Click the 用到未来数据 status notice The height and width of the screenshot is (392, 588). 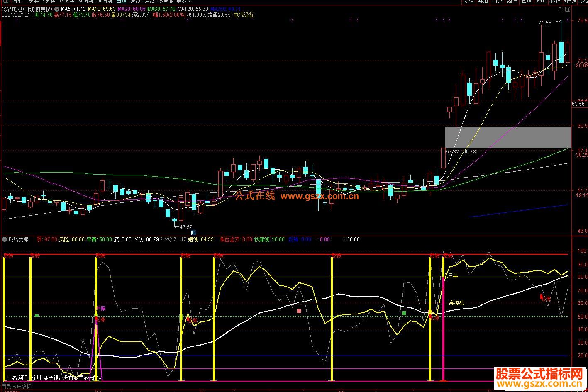[x=17, y=386]
